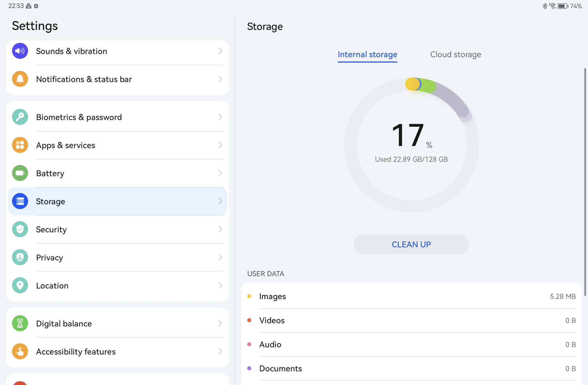This screenshot has width=588, height=385.
Task: Tap 'Used 22.89 GB/128 GB' text
Action: pyautogui.click(x=411, y=159)
